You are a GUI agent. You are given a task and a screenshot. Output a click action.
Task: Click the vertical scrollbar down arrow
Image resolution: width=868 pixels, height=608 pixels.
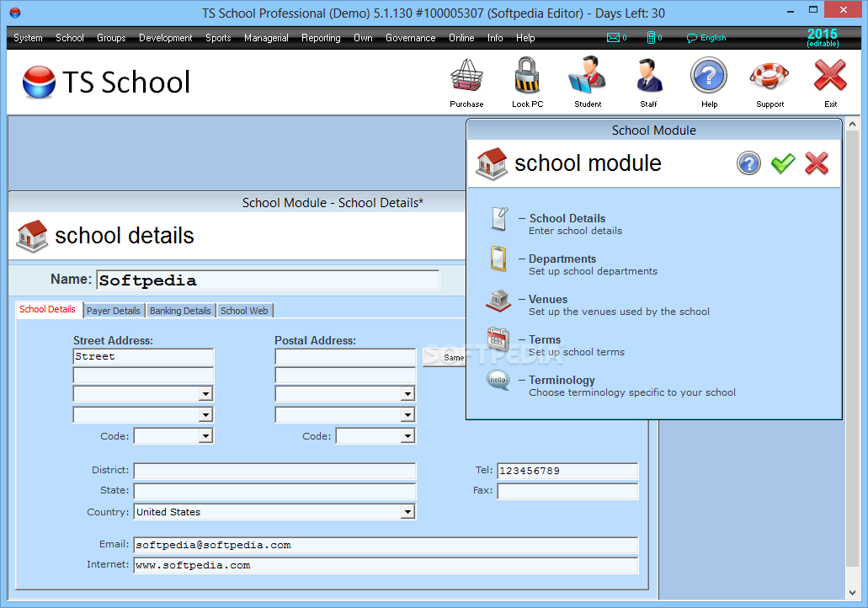pos(853,592)
